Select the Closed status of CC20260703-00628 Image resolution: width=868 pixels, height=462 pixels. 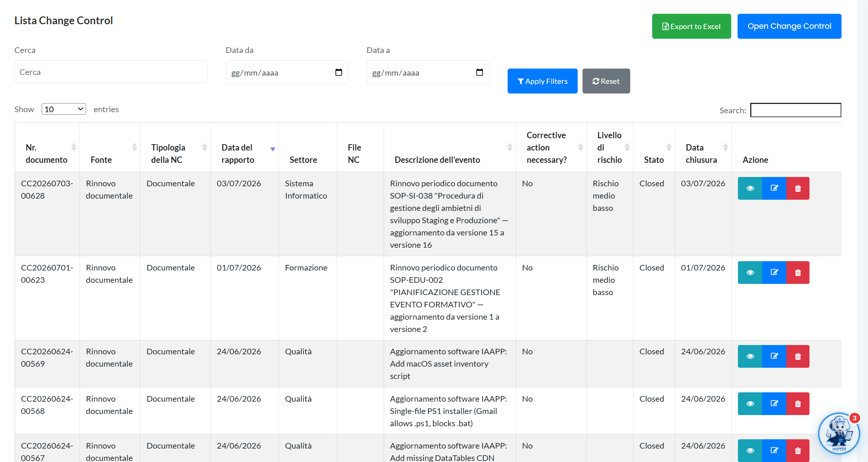(651, 183)
